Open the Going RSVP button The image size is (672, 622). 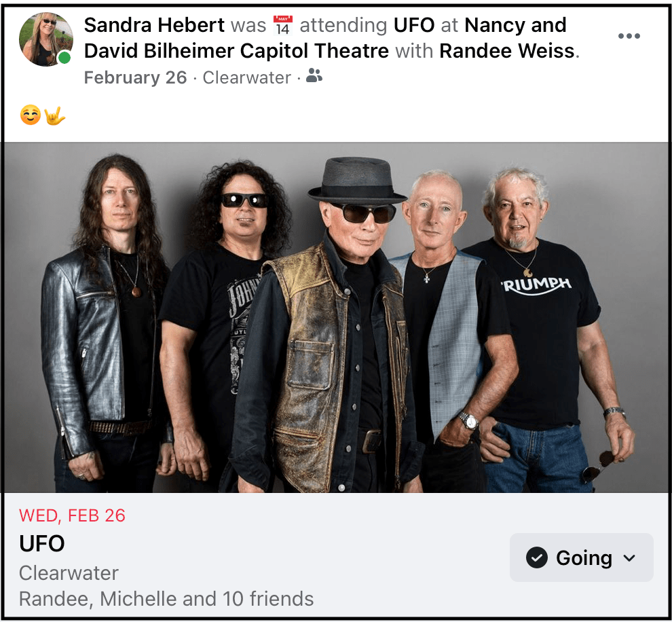pos(582,557)
